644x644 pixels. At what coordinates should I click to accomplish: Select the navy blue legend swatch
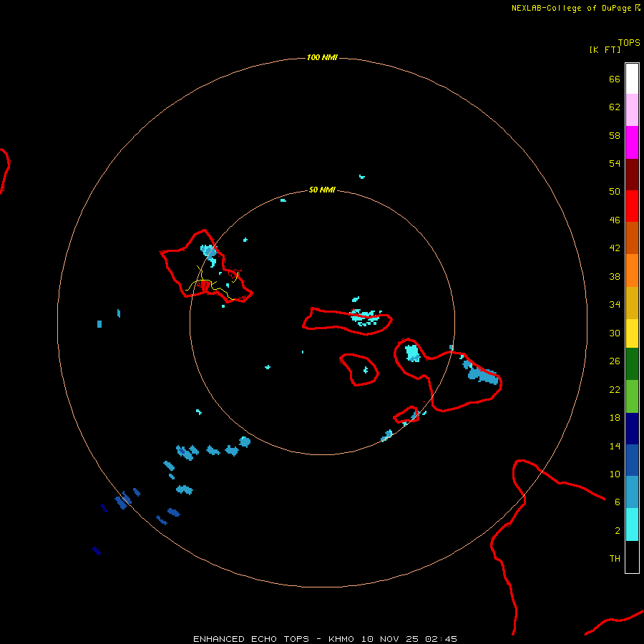click(632, 429)
